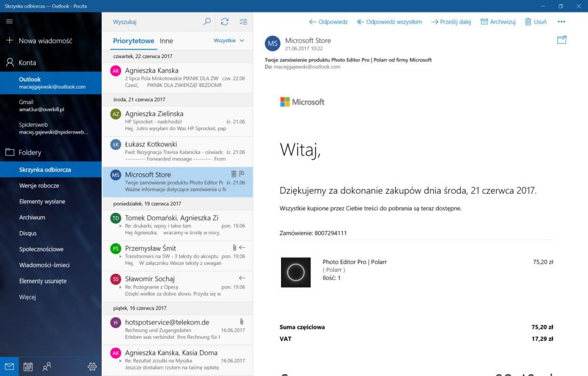
Task: Delete Microsoft Store message via row trash icon
Action: [233, 174]
